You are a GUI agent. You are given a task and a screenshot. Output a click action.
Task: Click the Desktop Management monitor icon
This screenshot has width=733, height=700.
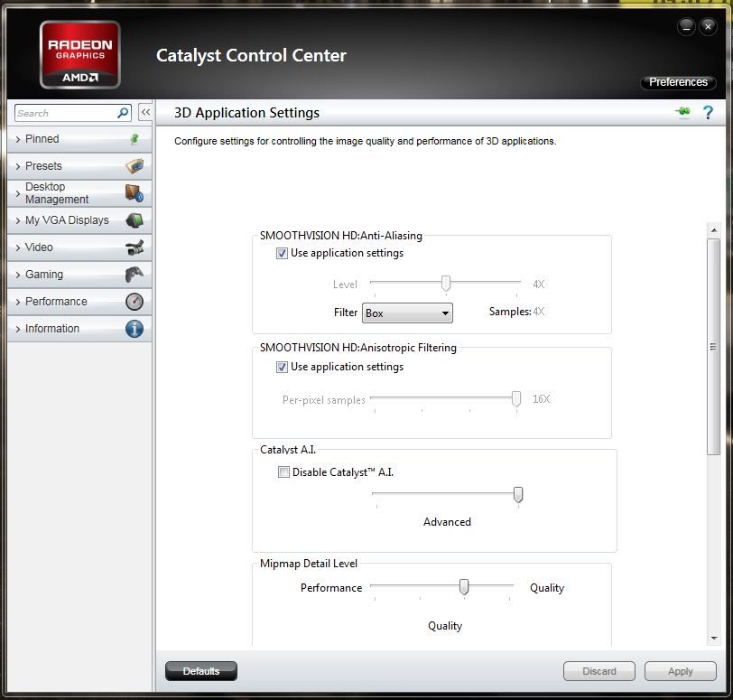pos(135,192)
